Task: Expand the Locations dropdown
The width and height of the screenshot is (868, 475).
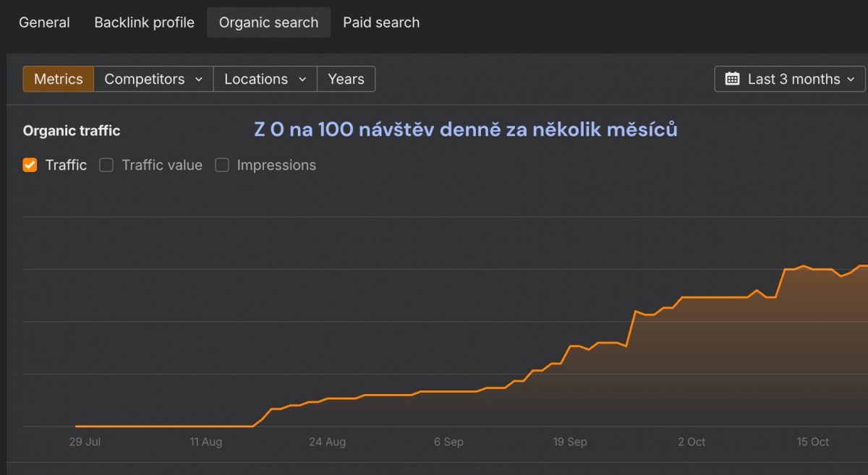Action: 265,79
